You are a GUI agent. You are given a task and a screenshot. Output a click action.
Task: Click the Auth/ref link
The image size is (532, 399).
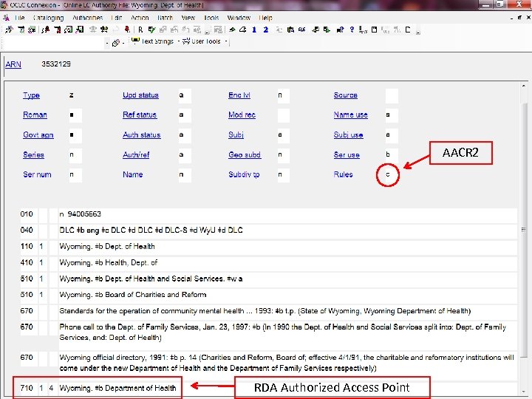click(x=136, y=155)
